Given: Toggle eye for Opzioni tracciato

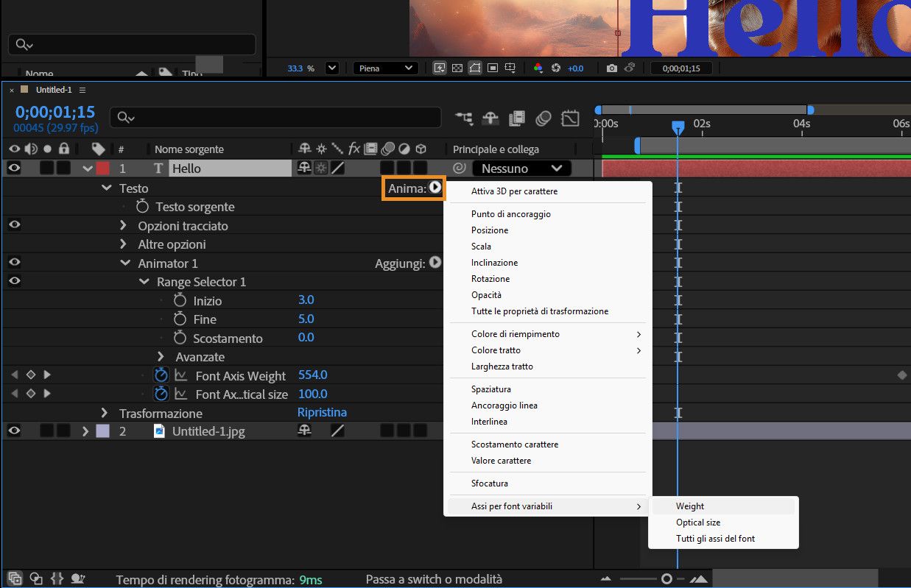Looking at the screenshot, I should click(x=14, y=225).
